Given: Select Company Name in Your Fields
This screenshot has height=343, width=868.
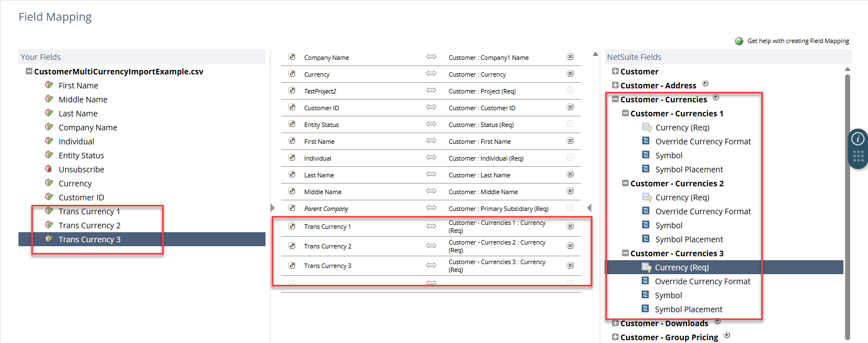Looking at the screenshot, I should [x=88, y=128].
